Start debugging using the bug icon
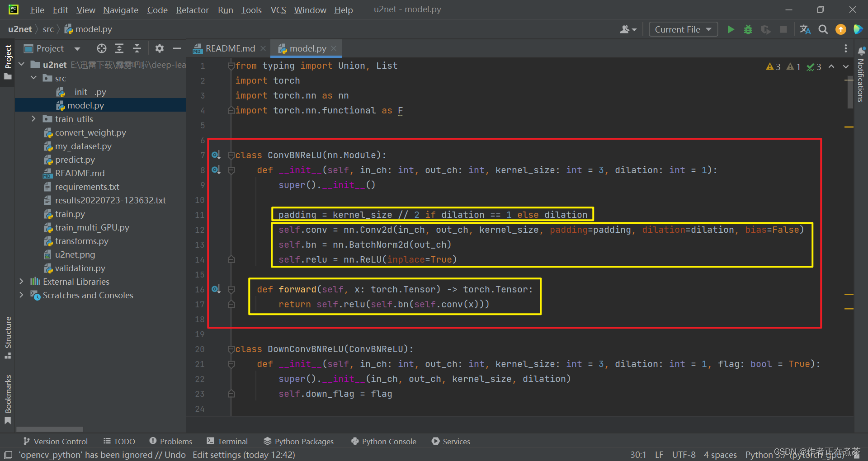This screenshot has height=461, width=868. (x=748, y=29)
